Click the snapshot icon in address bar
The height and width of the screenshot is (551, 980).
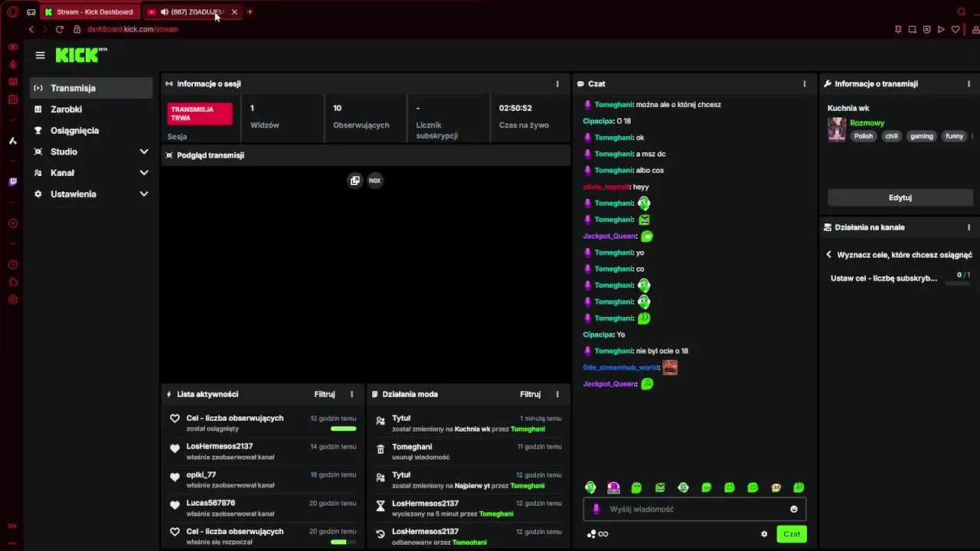[912, 29]
